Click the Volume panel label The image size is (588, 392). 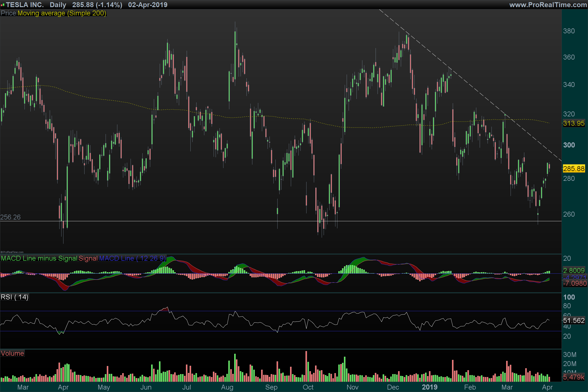(x=12, y=353)
